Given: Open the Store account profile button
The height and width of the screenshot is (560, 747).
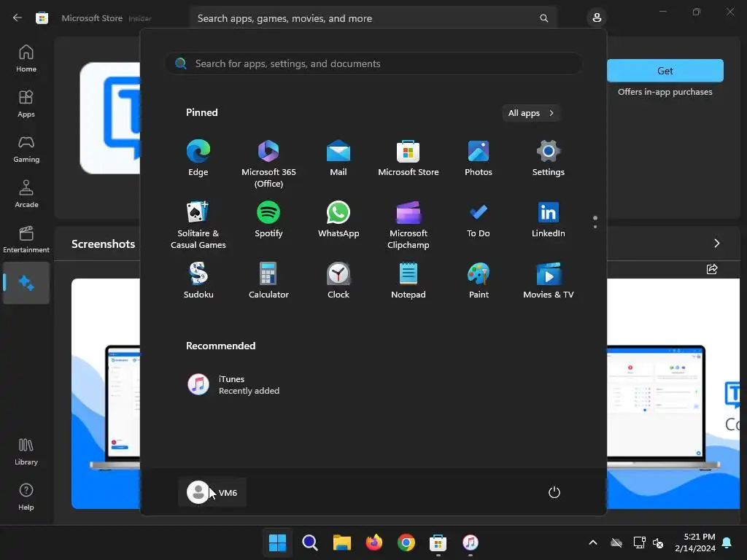Looking at the screenshot, I should 597,18.
